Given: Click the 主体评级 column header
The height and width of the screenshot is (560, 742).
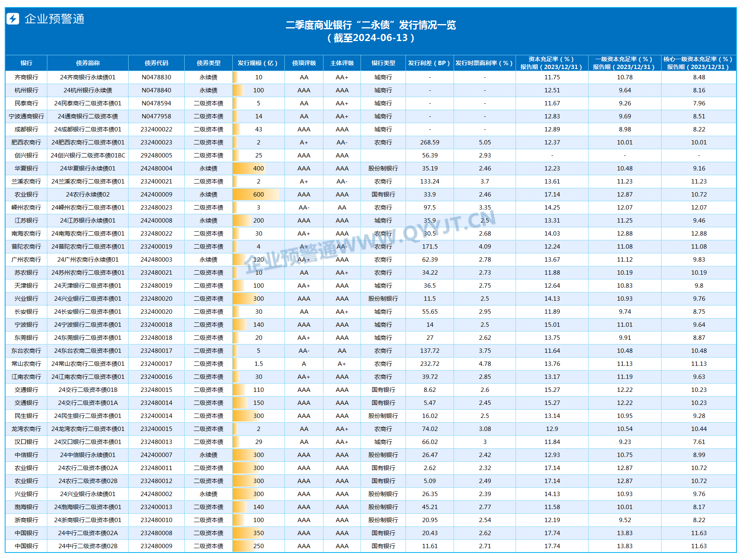Looking at the screenshot, I should (x=342, y=63).
